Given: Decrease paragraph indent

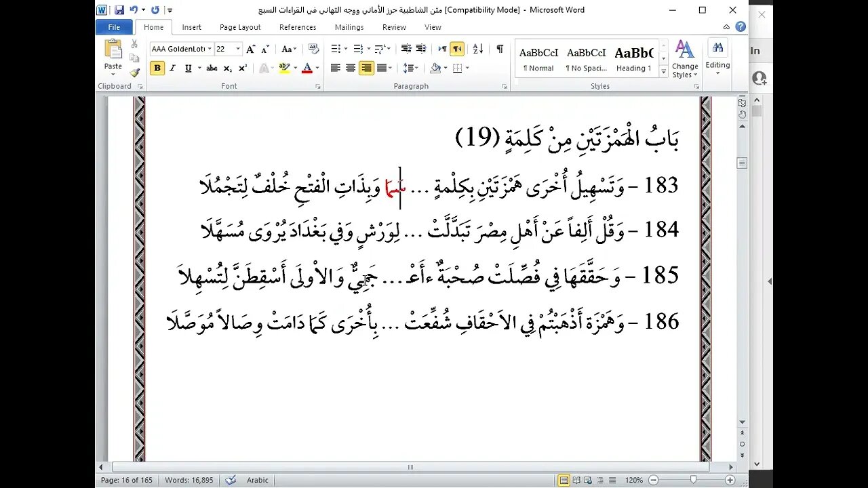Looking at the screenshot, I should [x=406, y=49].
